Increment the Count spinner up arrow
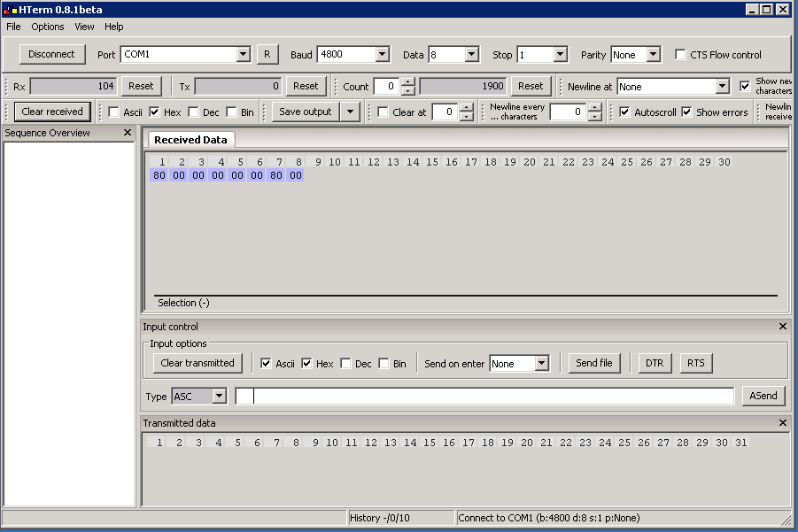The height and width of the screenshot is (532, 798). point(408,82)
